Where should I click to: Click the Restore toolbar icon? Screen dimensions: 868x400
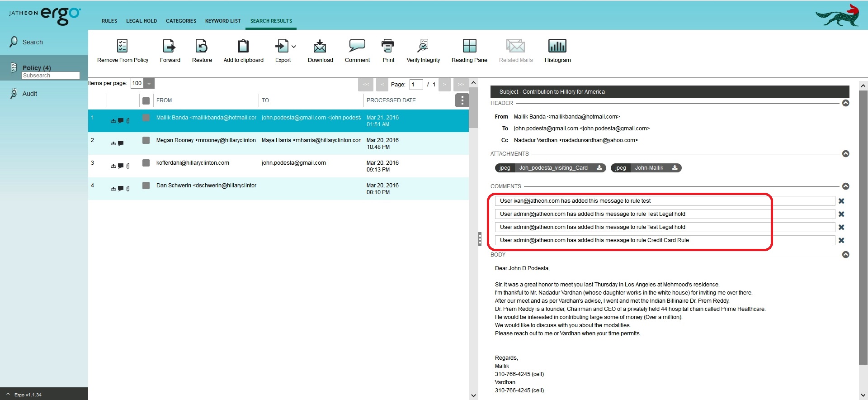(202, 46)
